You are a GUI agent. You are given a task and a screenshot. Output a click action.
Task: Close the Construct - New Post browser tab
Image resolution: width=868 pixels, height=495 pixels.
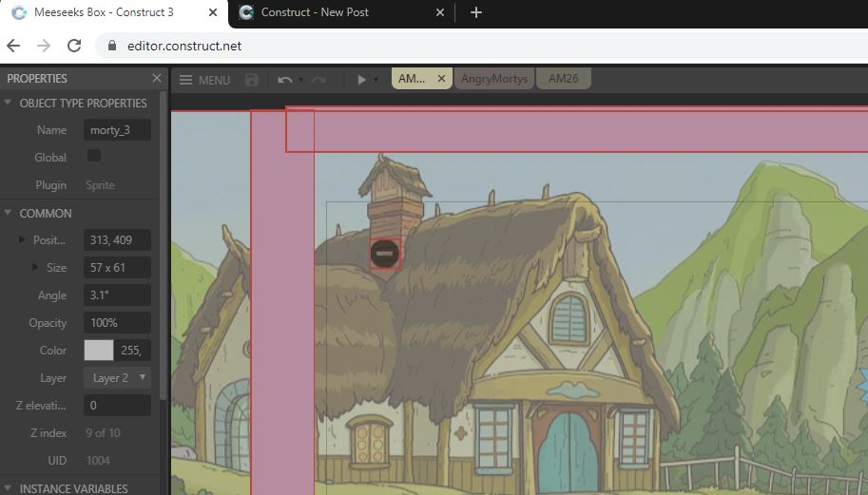pos(439,12)
